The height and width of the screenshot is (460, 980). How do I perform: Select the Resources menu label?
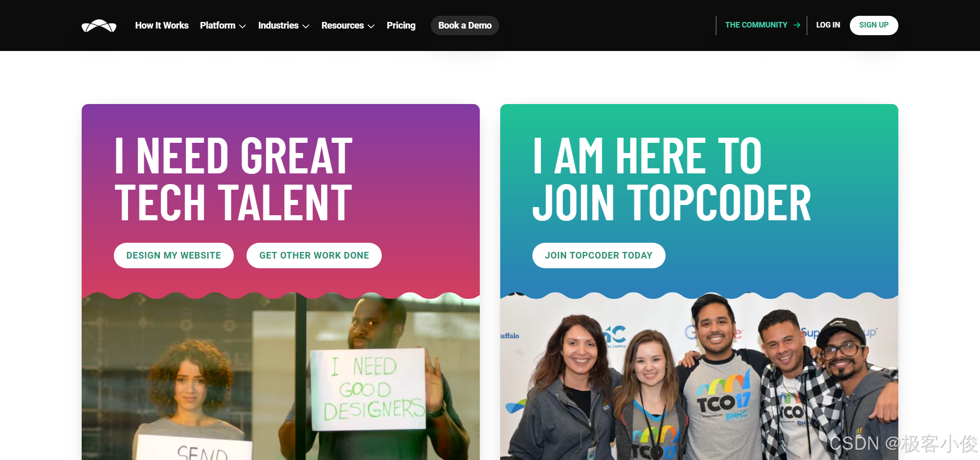[x=342, y=25]
